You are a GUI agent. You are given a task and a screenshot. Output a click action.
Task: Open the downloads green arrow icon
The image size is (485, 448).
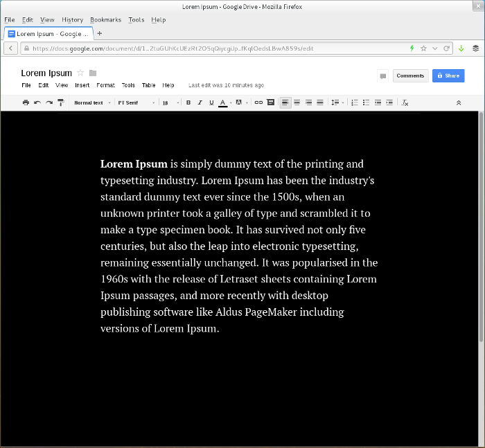pyautogui.click(x=461, y=48)
